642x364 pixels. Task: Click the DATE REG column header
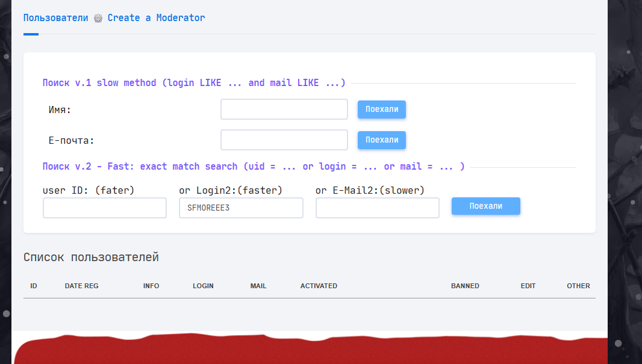(x=81, y=286)
